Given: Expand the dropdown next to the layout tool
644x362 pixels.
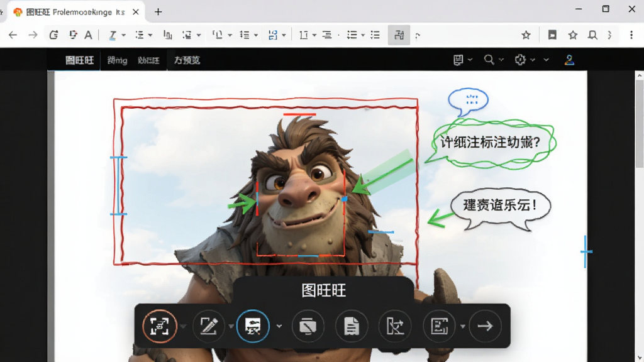Looking at the screenshot, I should 462,327.
